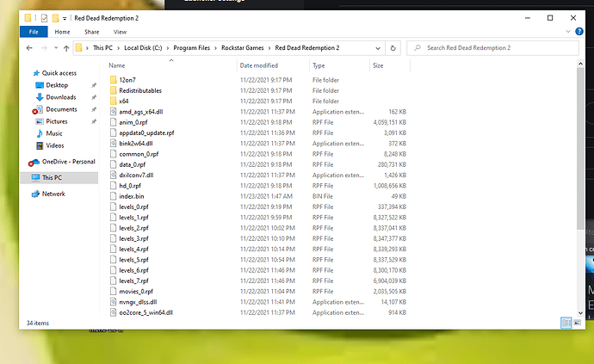The image size is (594, 364).
Task: Sort by the Name column header
Action: pos(117,65)
